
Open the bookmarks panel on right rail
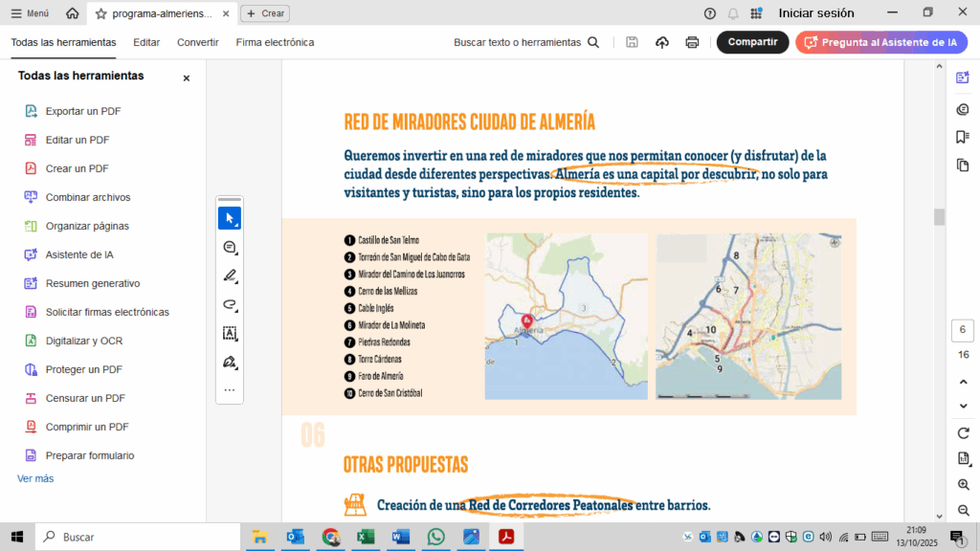coord(963,137)
